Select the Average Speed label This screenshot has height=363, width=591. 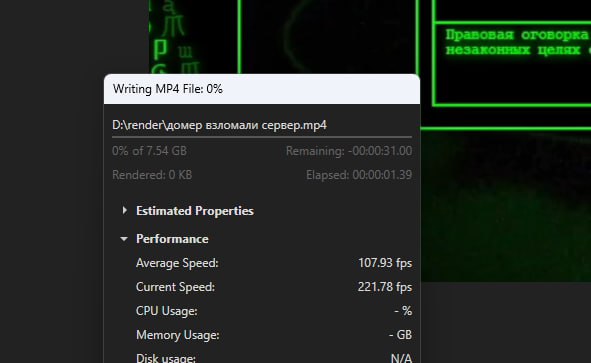tap(177, 263)
